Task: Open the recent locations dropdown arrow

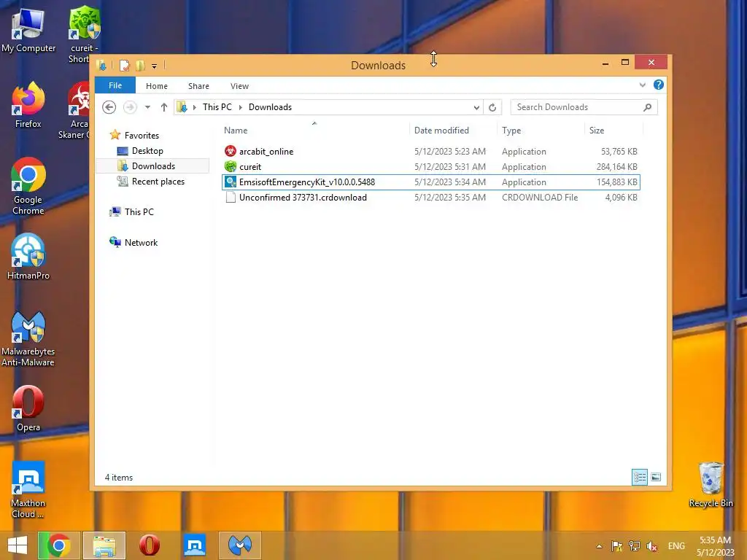Action: coord(147,107)
